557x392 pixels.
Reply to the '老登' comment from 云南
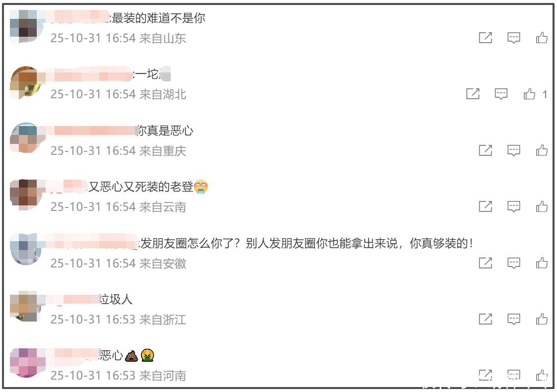point(514,206)
